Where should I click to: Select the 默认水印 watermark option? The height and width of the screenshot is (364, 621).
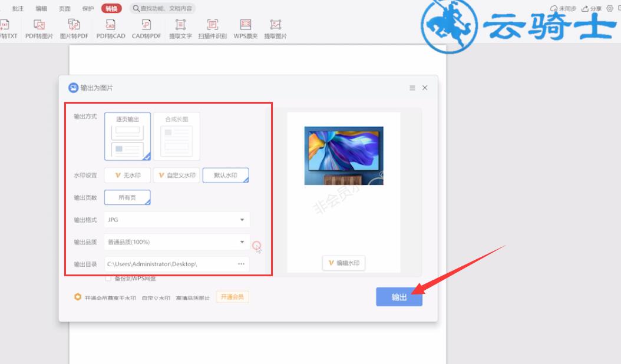(x=226, y=175)
